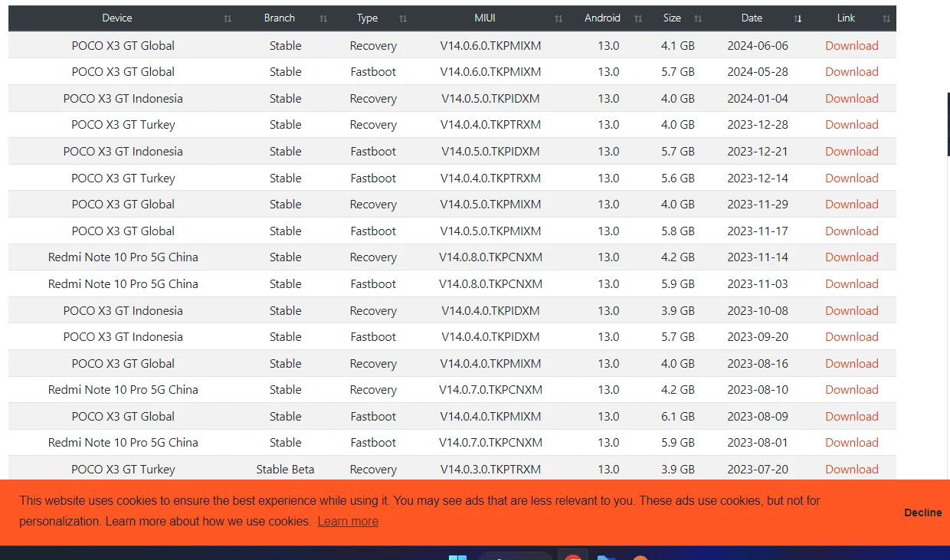Select the Stable Beta branch cell
The image size is (950, 560).
(x=285, y=469)
